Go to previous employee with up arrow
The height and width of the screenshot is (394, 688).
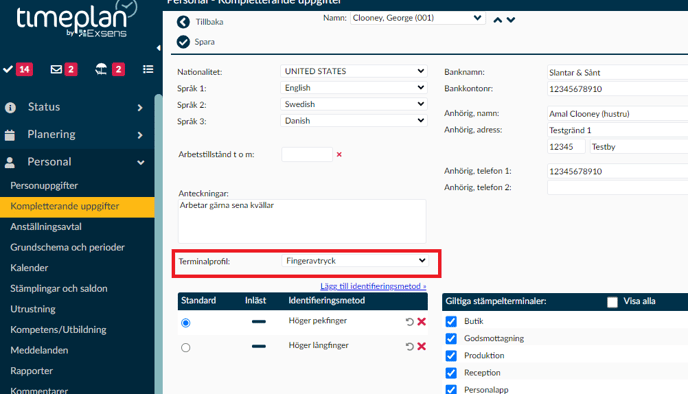pos(498,20)
